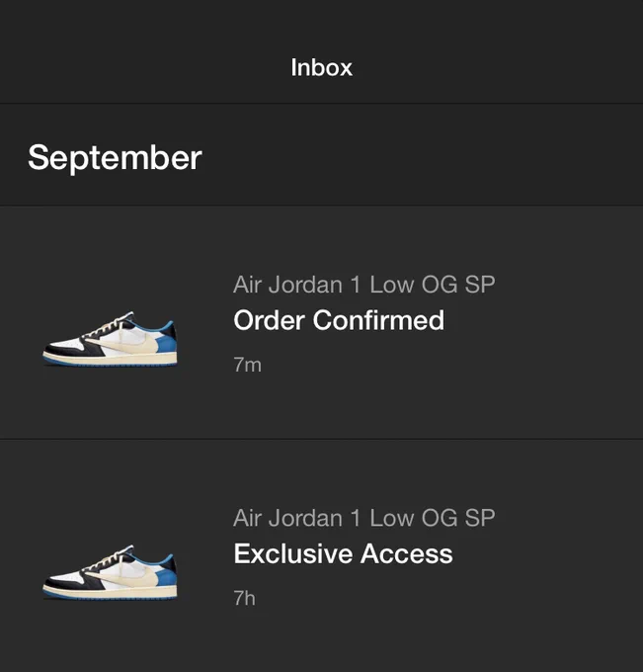This screenshot has width=643, height=672.
Task: Tap the sneaker image beside Exclusive Access
Action: (110, 572)
